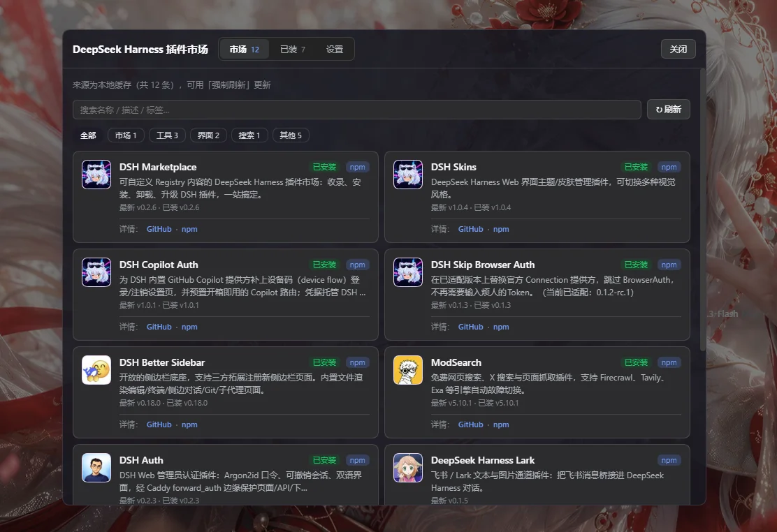
Task: Open the 设置 tab
Action: [x=335, y=49]
